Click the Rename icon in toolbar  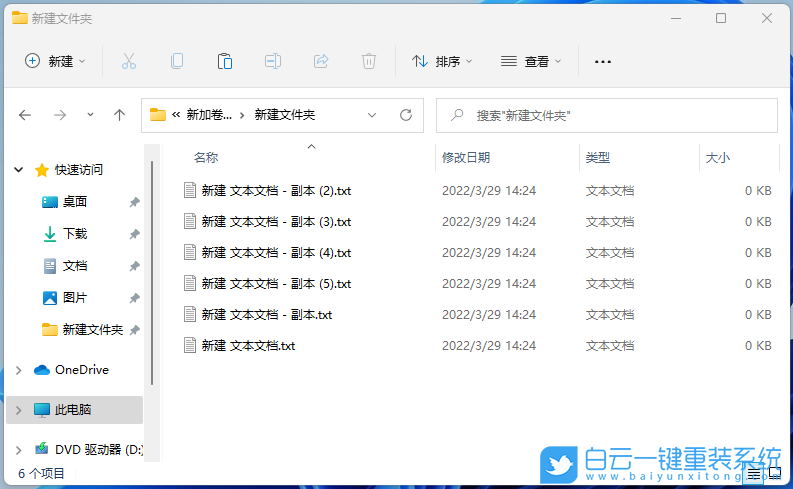point(273,62)
